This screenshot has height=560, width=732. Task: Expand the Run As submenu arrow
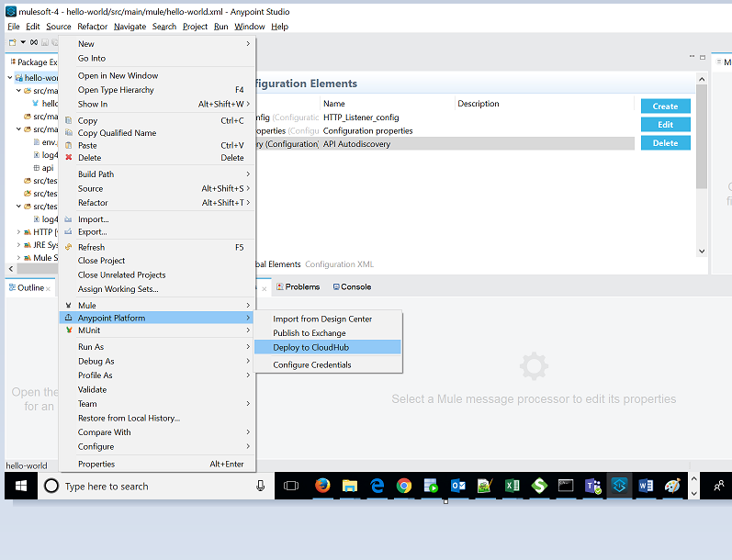(248, 347)
